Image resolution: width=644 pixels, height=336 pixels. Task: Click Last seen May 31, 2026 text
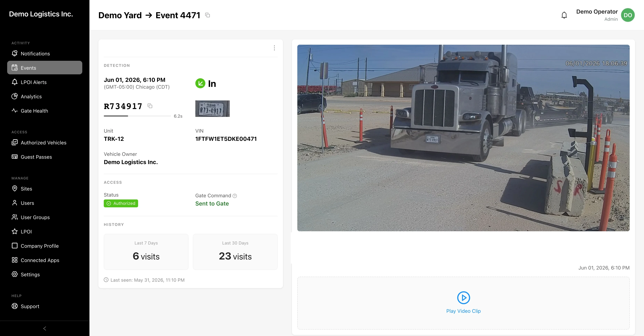(x=148, y=280)
